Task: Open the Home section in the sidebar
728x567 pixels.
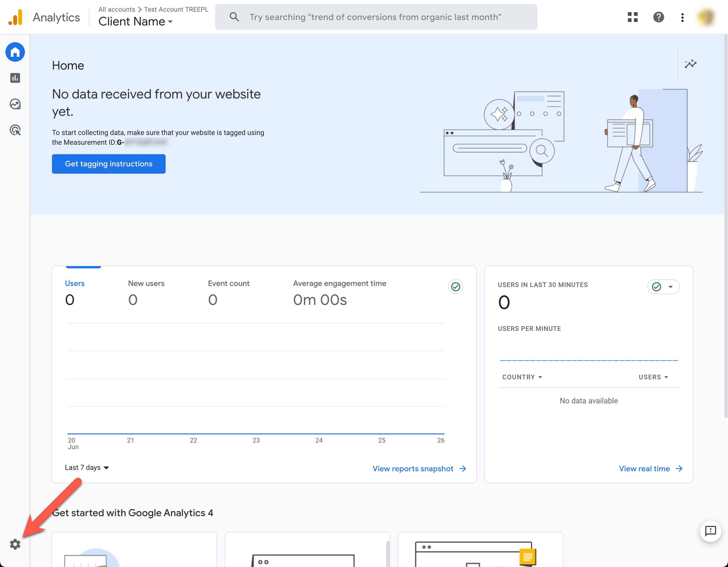Action: tap(15, 52)
